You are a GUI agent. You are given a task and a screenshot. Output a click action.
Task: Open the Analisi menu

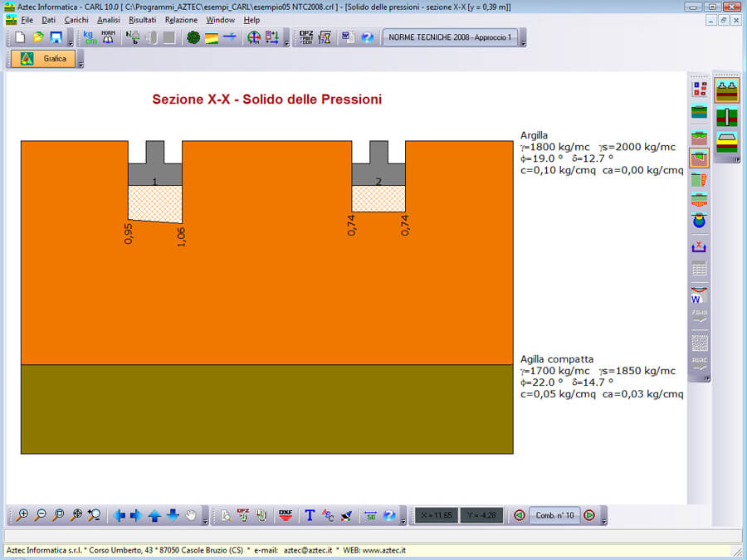tap(108, 19)
